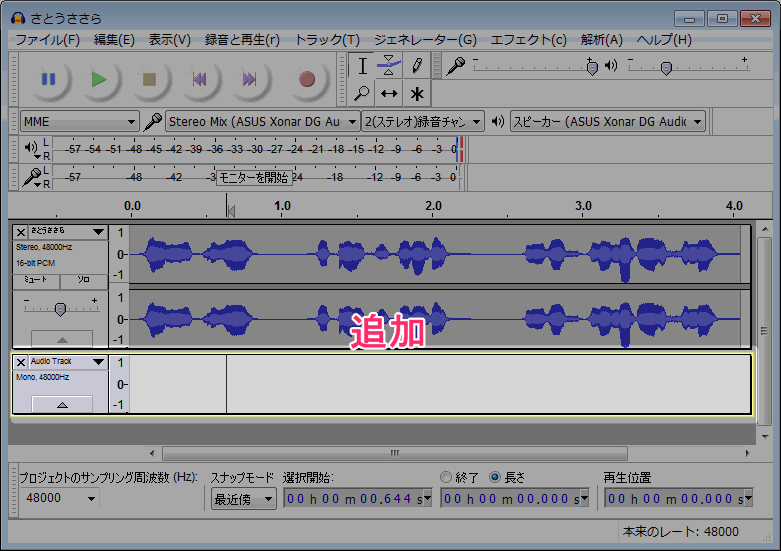Solo the さとうささら track
Image resolution: width=781 pixels, height=551 pixels.
84,280
